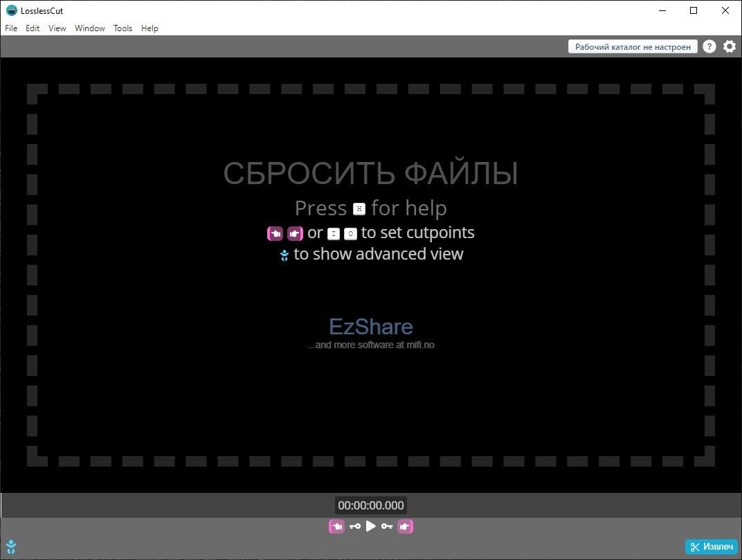Jump to next keyframe key icon
The height and width of the screenshot is (560, 742).
click(x=387, y=527)
